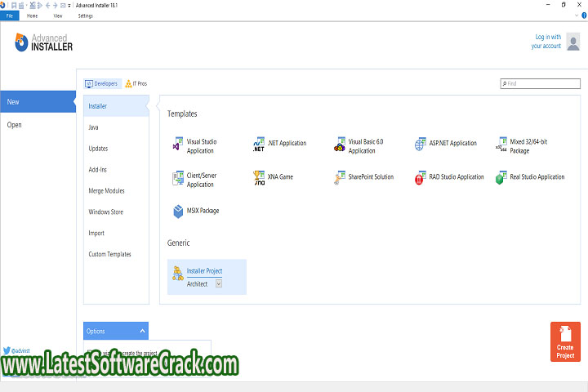Open the Twitter @advinst bird icon
Viewport: 588px width, 392px height.
tap(7, 350)
